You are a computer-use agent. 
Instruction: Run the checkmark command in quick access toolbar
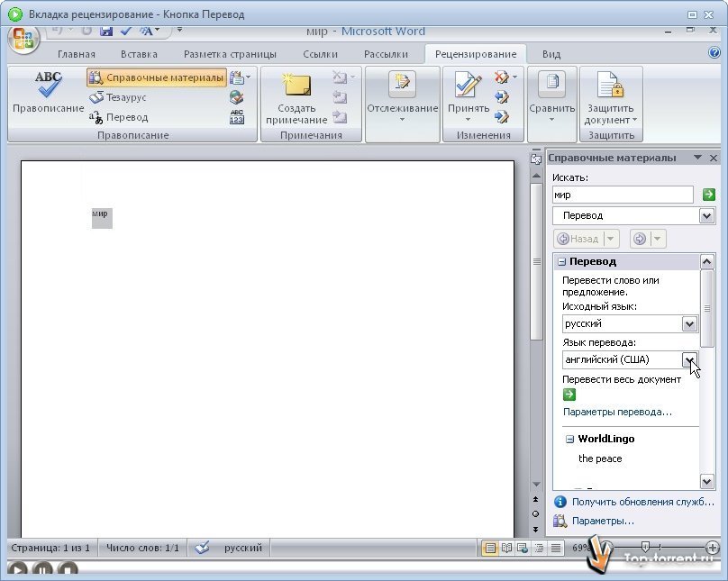coord(126,32)
